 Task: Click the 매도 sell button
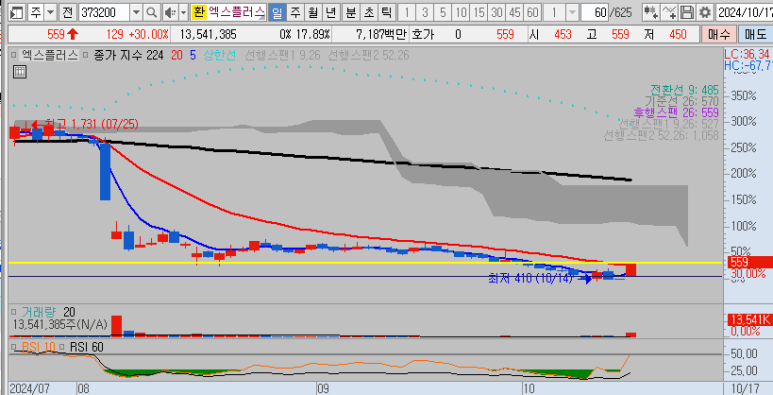755,34
